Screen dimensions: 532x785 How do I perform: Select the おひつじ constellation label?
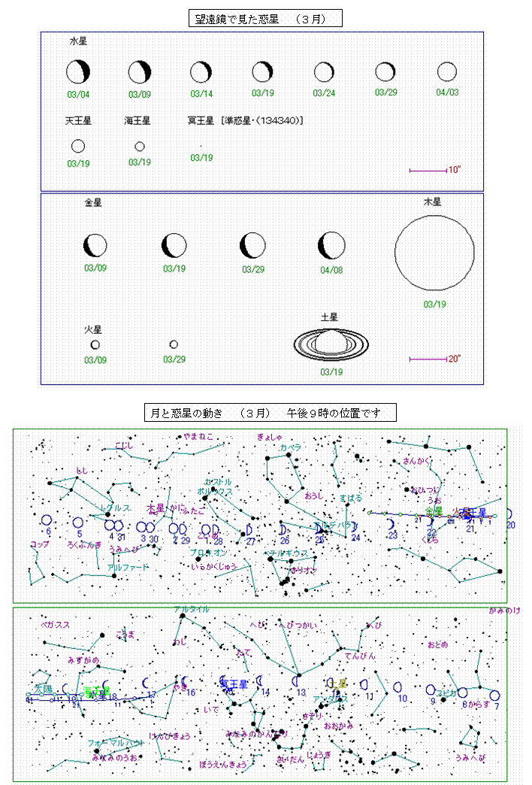pyautogui.click(x=425, y=489)
